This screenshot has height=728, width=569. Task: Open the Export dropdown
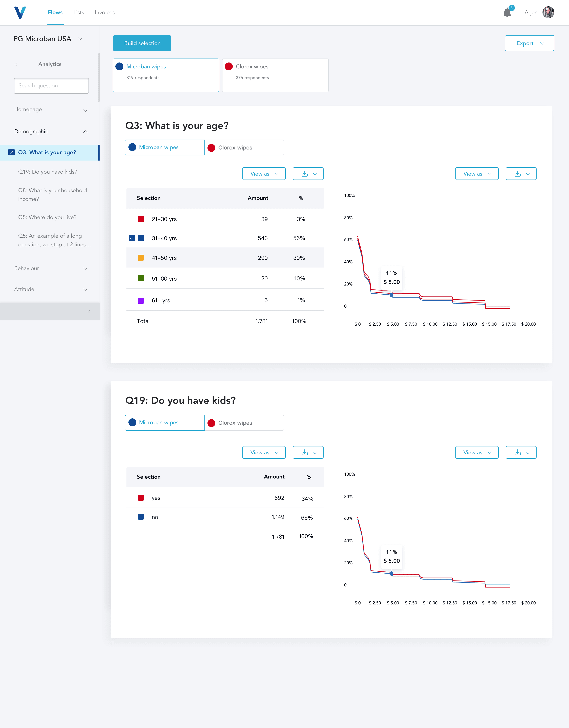(529, 43)
